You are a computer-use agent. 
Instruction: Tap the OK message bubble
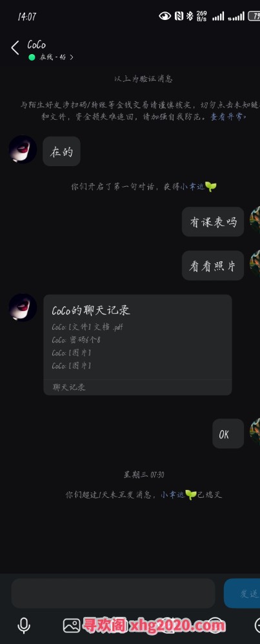(x=228, y=433)
